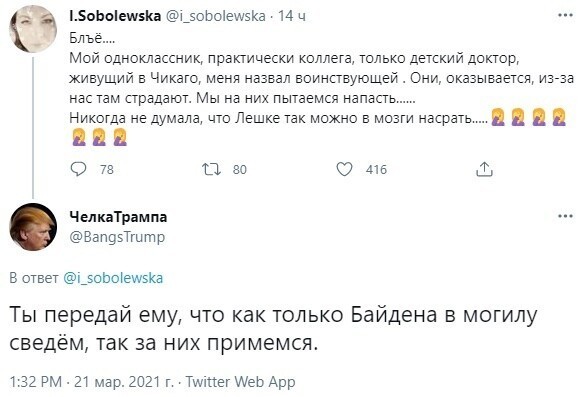This screenshot has width=586, height=397.
Task: Open the more options dots on top tweet
Action: pos(565,15)
